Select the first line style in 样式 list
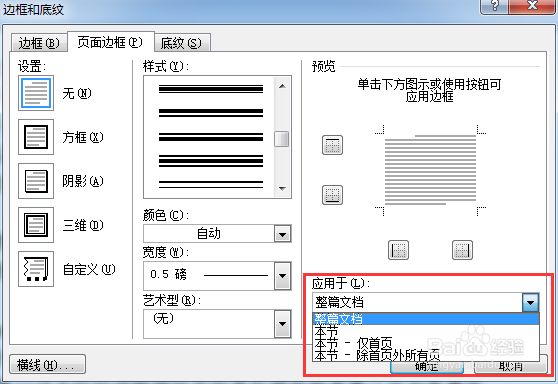Viewport: 558px width, 384px height. 211,89
